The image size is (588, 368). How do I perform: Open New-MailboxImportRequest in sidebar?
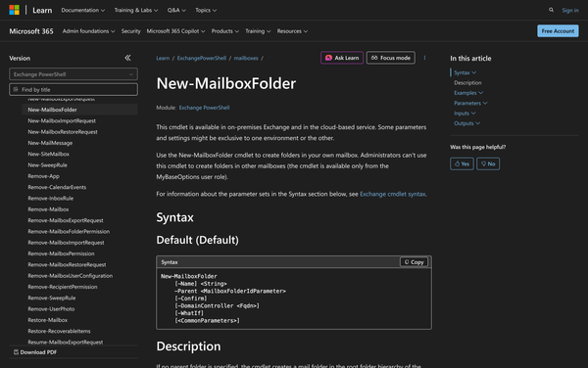point(62,121)
